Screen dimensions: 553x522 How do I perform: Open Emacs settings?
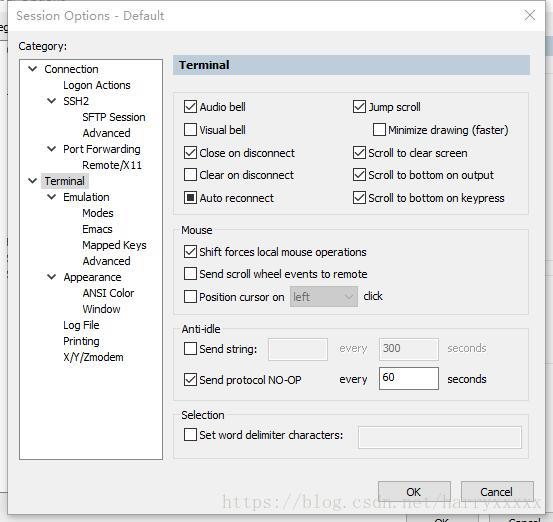[97, 229]
